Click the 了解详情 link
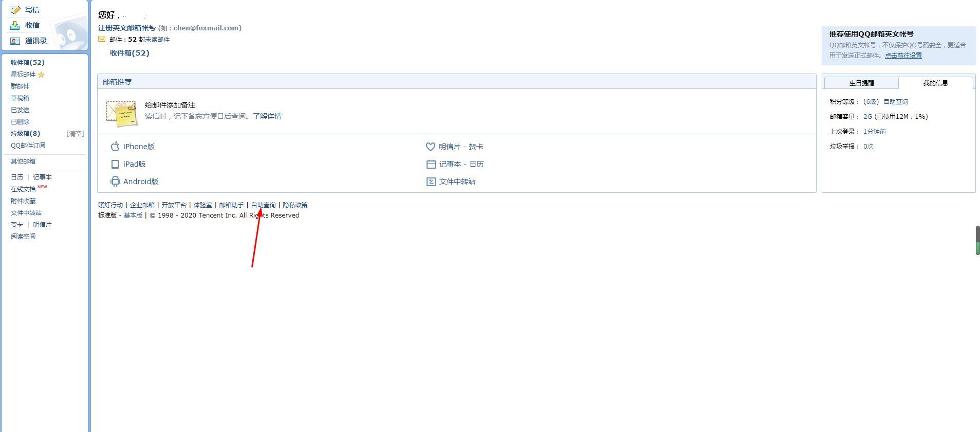This screenshot has width=980, height=432. click(267, 116)
